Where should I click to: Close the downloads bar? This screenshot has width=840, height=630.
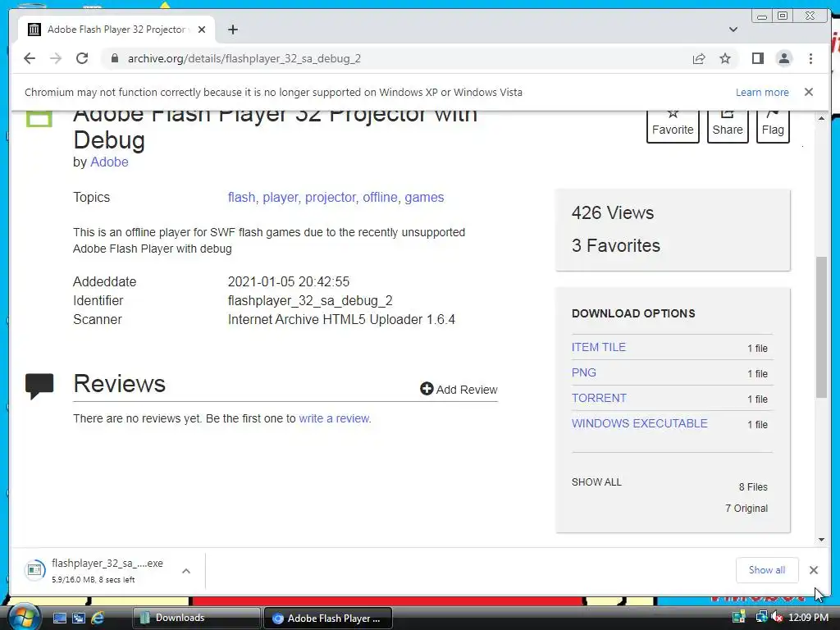[813, 570]
